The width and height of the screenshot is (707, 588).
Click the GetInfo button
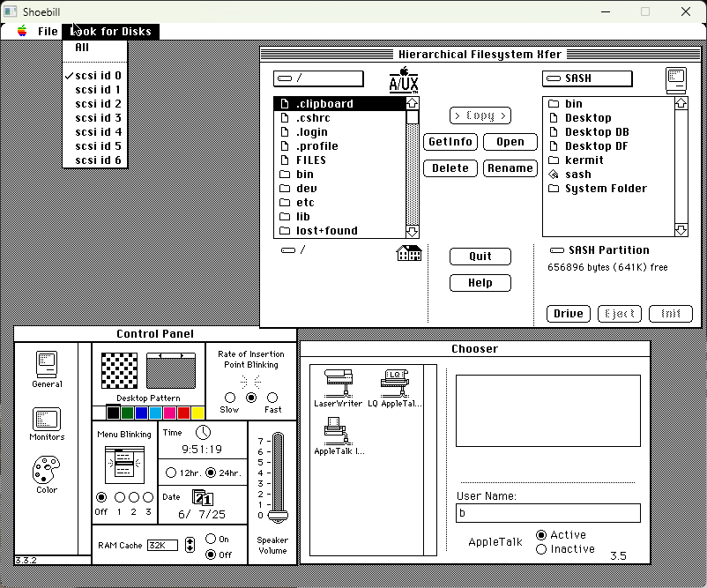[x=450, y=142]
